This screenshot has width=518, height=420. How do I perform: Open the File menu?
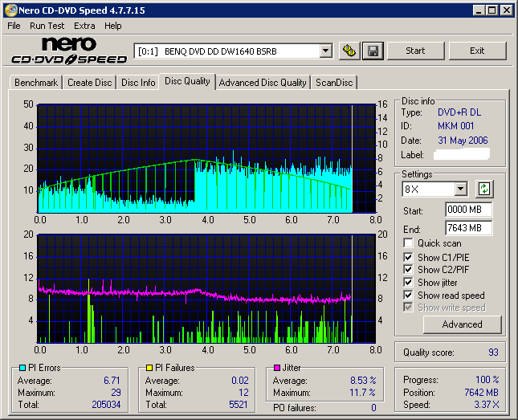pos(14,26)
